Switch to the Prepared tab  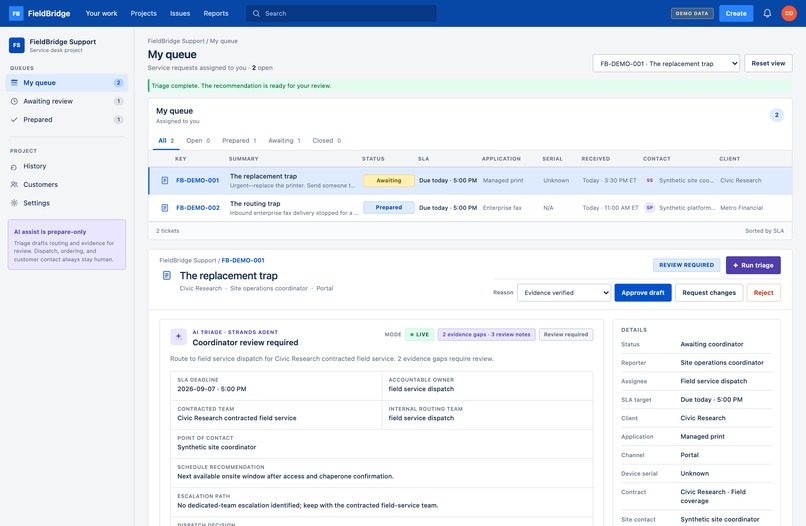[239, 140]
